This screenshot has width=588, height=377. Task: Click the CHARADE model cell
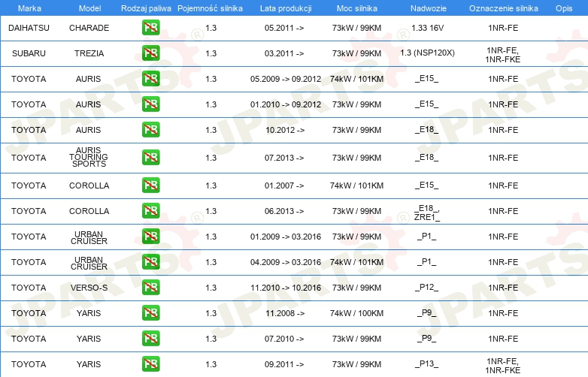pos(89,28)
